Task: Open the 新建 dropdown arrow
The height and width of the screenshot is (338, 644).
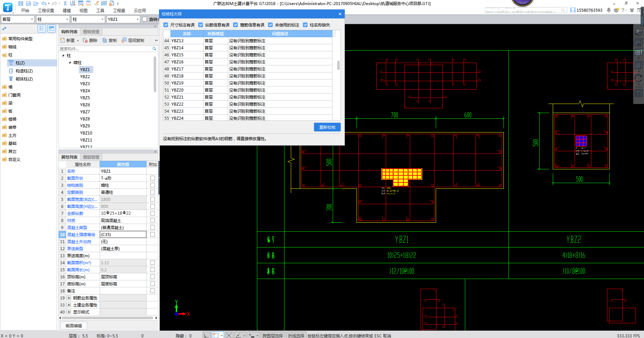Action: click(78, 41)
